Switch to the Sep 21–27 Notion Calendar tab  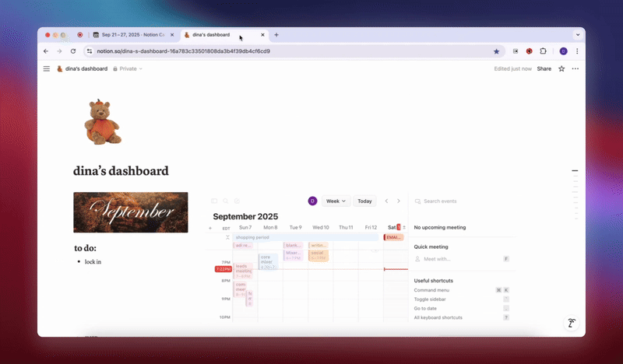(132, 35)
